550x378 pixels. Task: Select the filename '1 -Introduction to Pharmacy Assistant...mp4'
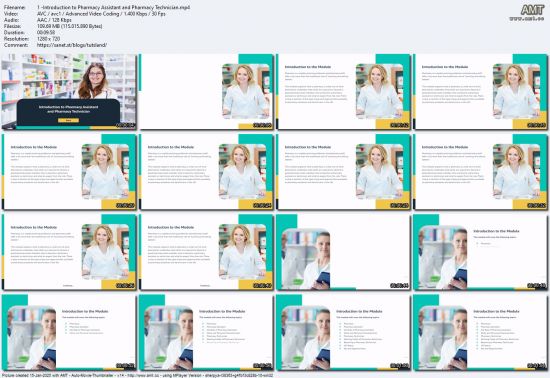tap(113, 7)
